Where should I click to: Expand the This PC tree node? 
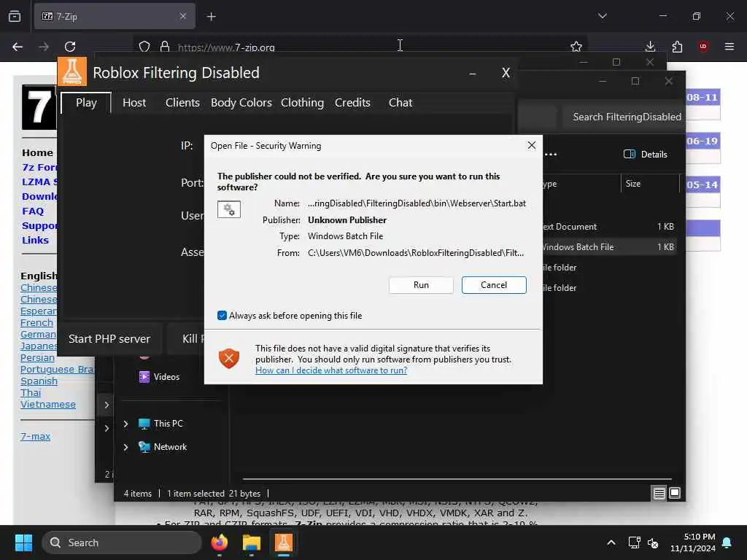coord(125,424)
